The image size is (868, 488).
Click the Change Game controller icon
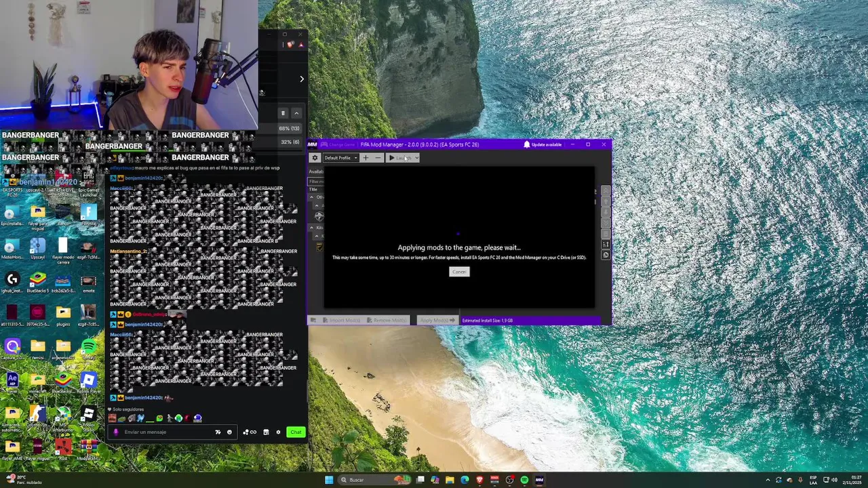point(323,144)
